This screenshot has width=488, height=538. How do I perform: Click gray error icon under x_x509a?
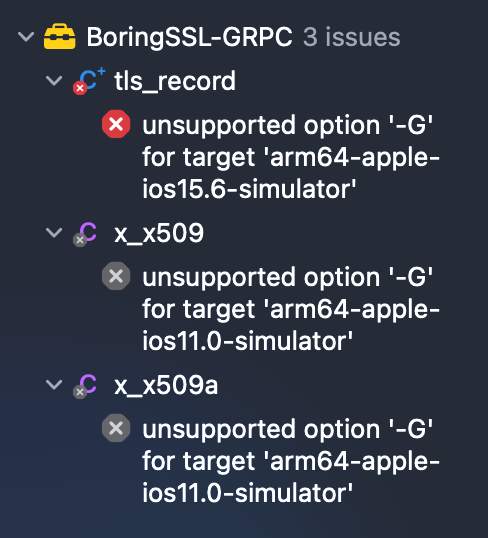point(116,428)
